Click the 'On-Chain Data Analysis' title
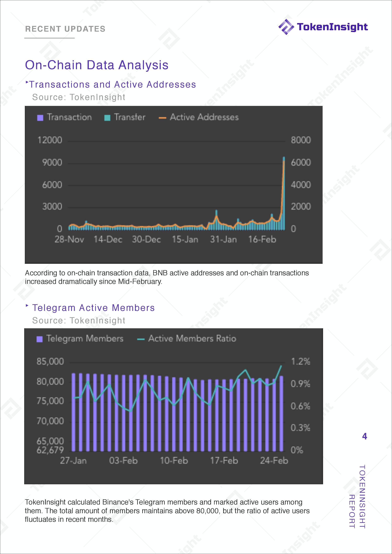The height and width of the screenshot is (554, 392). click(97, 65)
